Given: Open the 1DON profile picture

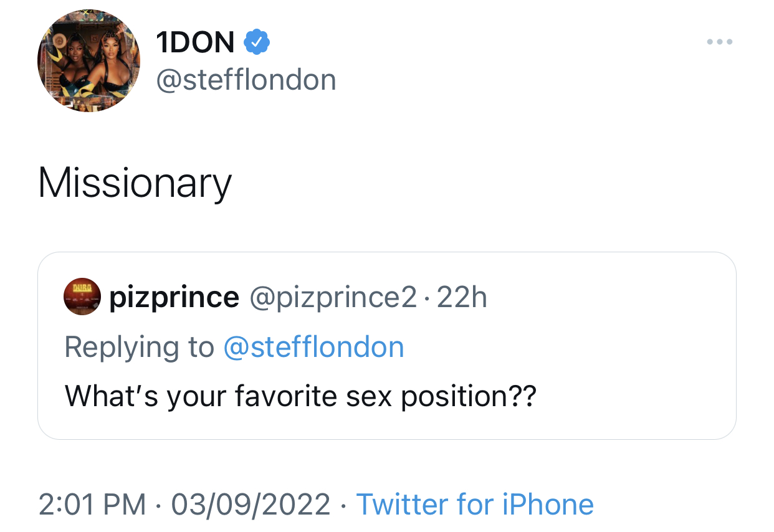Looking at the screenshot, I should (88, 60).
